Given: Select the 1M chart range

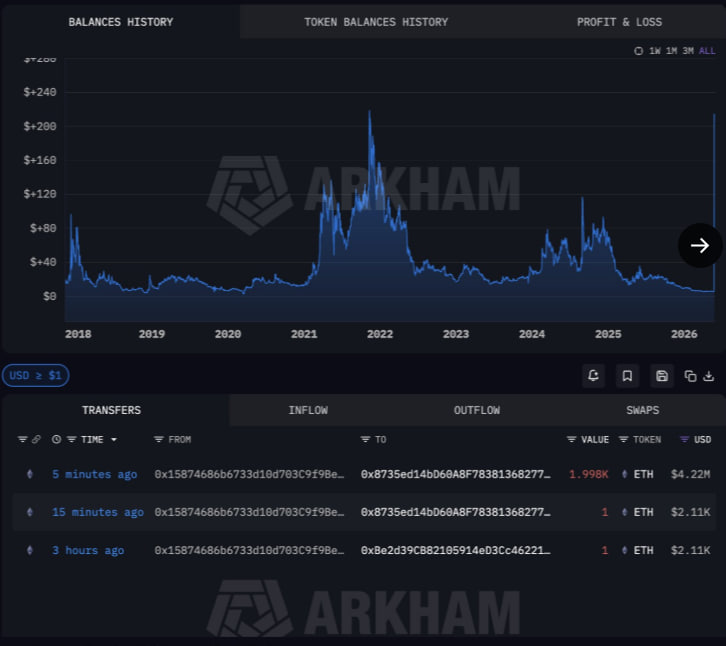Looking at the screenshot, I should point(671,51).
